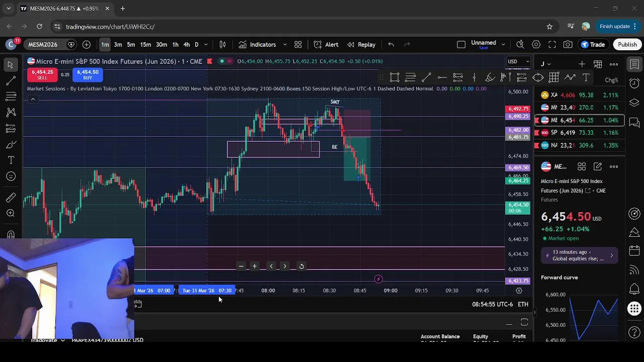Click the SELL 6,454.25 button
The width and height of the screenshot is (644, 362).
pyautogui.click(x=42, y=75)
